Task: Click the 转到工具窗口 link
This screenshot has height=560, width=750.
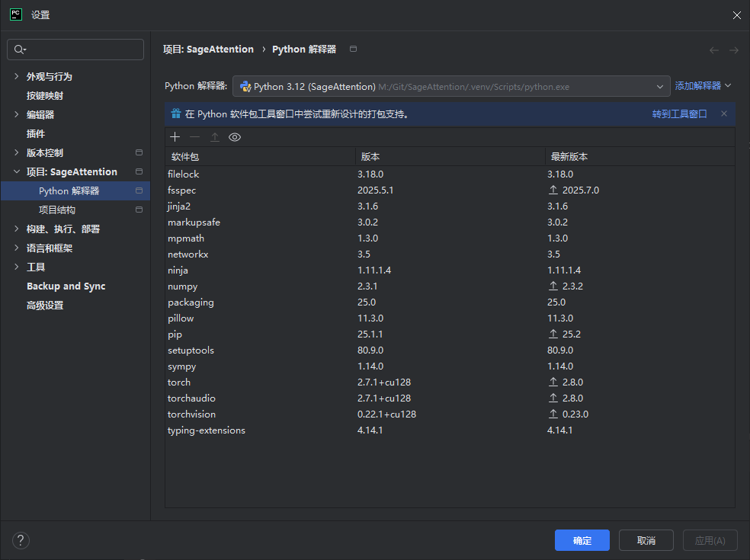Action: click(x=679, y=114)
